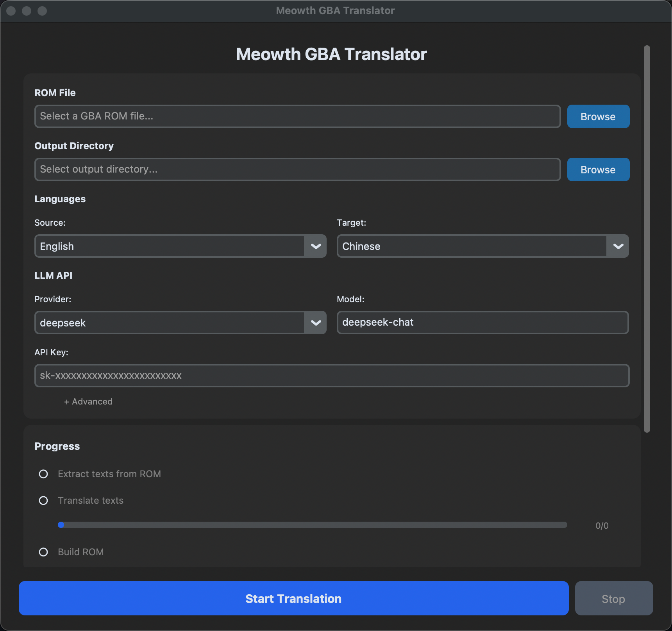Expand the Advanced options section
The height and width of the screenshot is (631, 672).
pos(88,401)
